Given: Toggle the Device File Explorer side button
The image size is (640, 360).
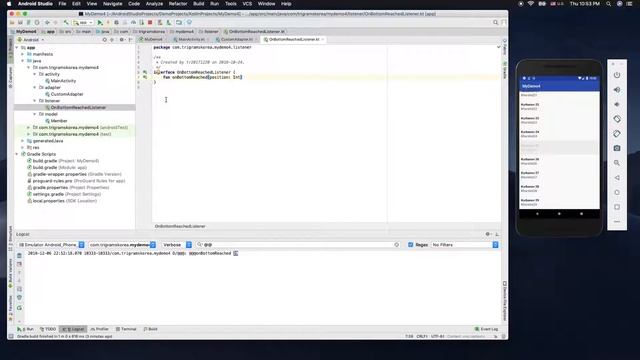Looking at the screenshot, I should coord(504,300).
